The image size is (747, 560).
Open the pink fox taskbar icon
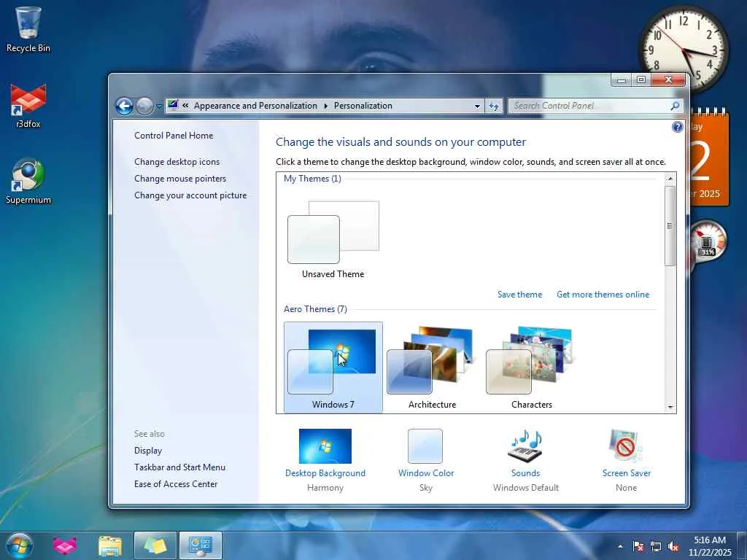[64, 545]
